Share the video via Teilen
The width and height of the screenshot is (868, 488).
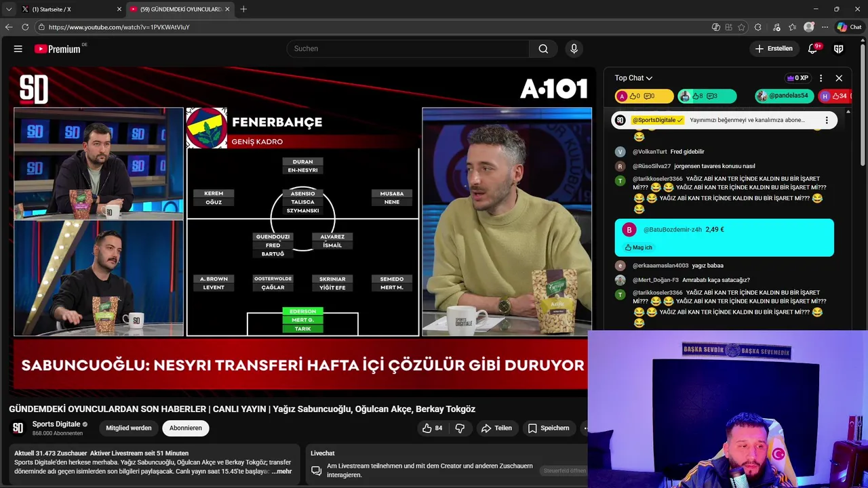click(496, 428)
